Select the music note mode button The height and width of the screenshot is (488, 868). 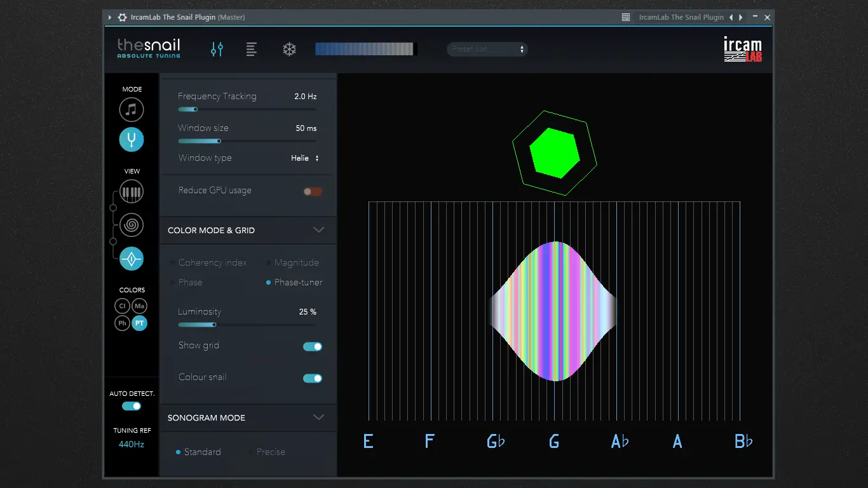(x=132, y=110)
